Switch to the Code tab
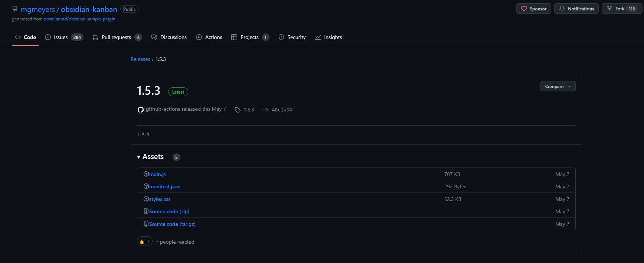 pyautogui.click(x=25, y=37)
